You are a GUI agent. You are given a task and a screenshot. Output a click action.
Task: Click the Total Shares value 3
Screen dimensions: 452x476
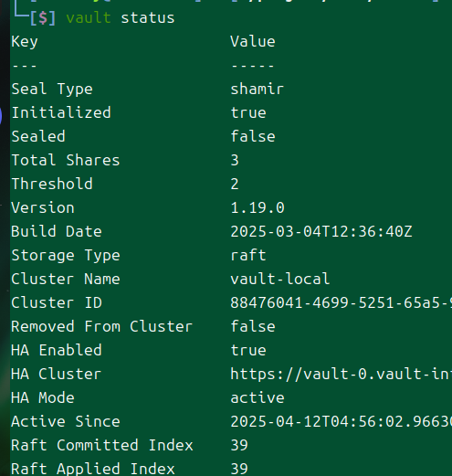(x=235, y=161)
